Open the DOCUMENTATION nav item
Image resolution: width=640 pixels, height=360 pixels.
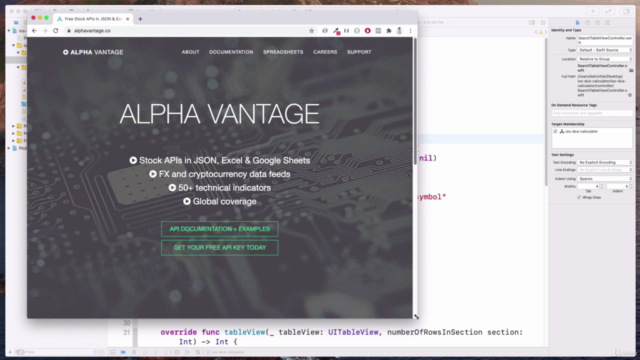(231, 52)
